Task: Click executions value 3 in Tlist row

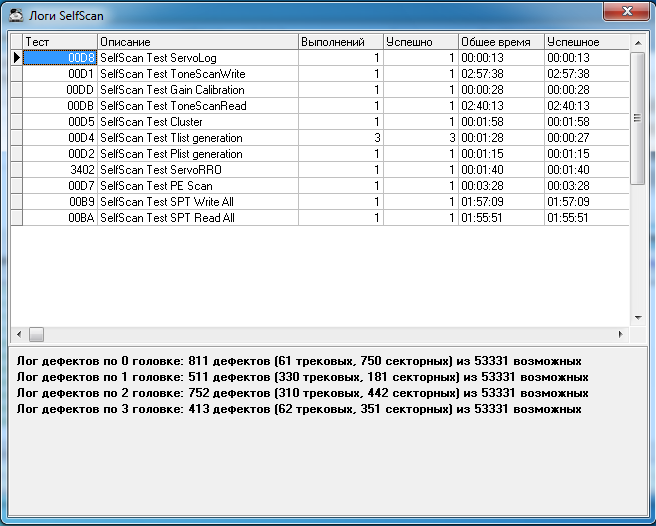Action: point(341,138)
